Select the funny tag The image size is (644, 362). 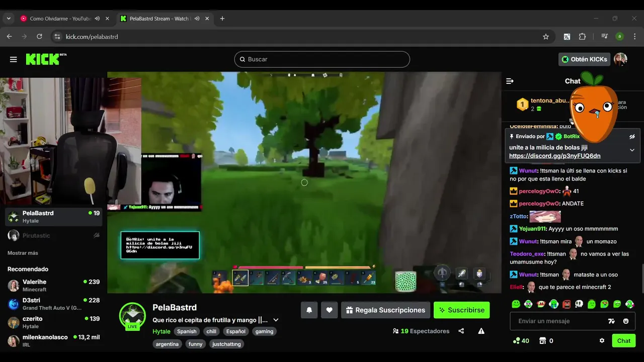[195, 344]
